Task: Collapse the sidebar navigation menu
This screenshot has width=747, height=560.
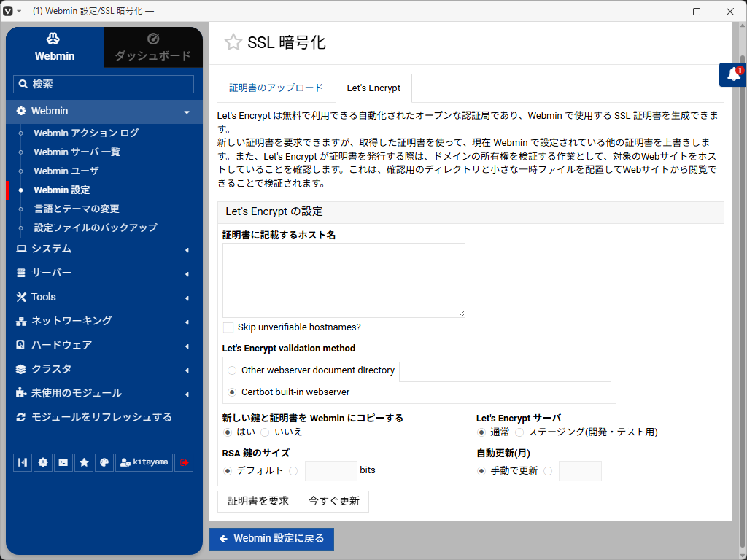Action: 23,462
